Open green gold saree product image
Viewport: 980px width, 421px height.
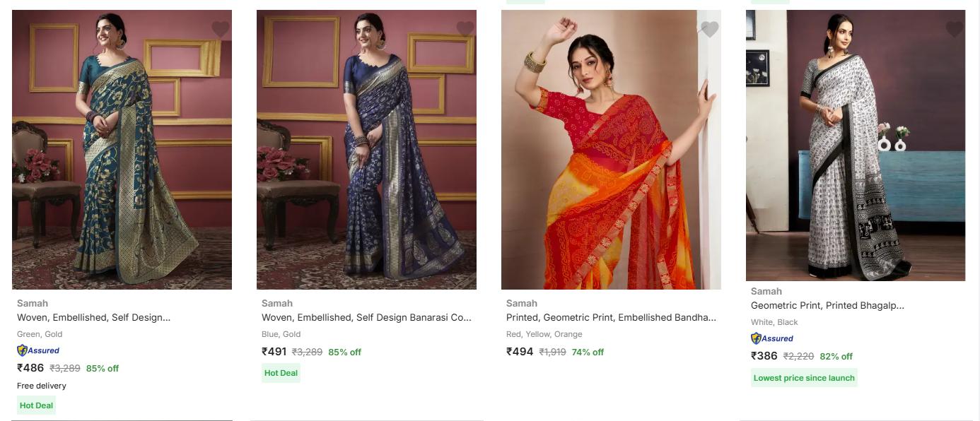tap(122, 150)
